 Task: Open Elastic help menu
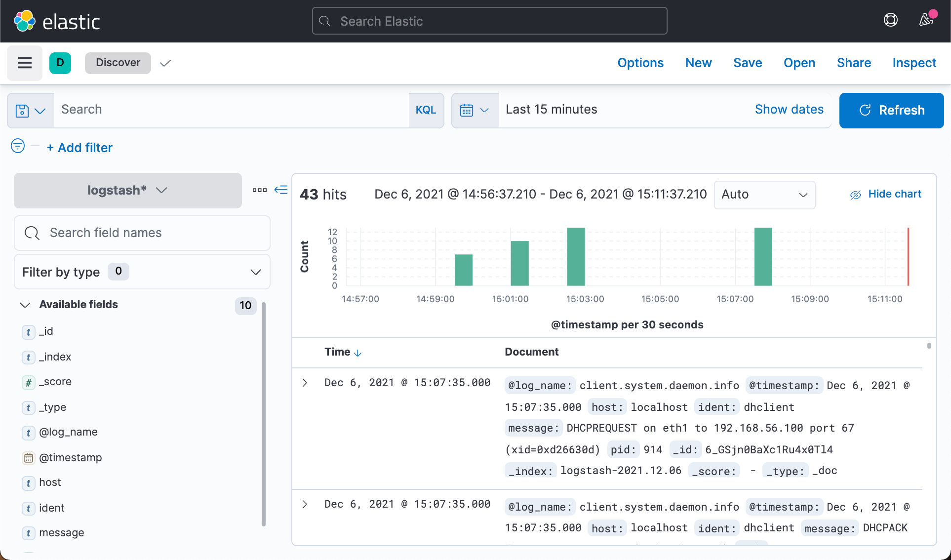(x=890, y=20)
